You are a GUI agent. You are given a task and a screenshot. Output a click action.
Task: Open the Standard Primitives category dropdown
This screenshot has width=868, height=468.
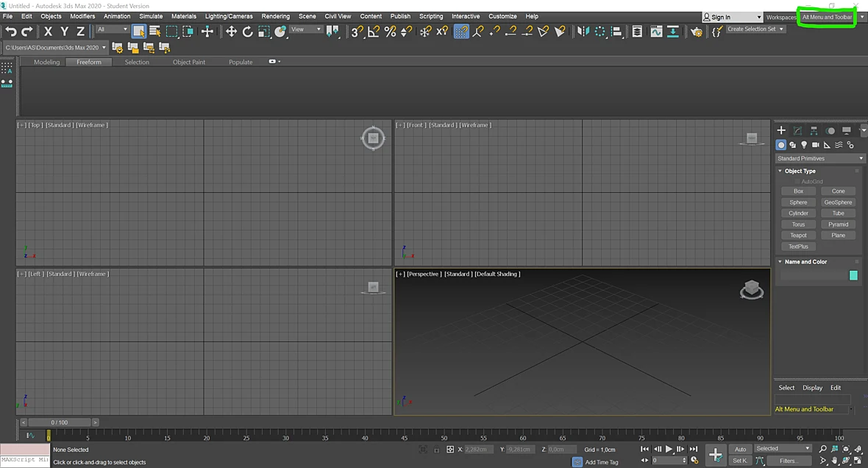click(820, 158)
